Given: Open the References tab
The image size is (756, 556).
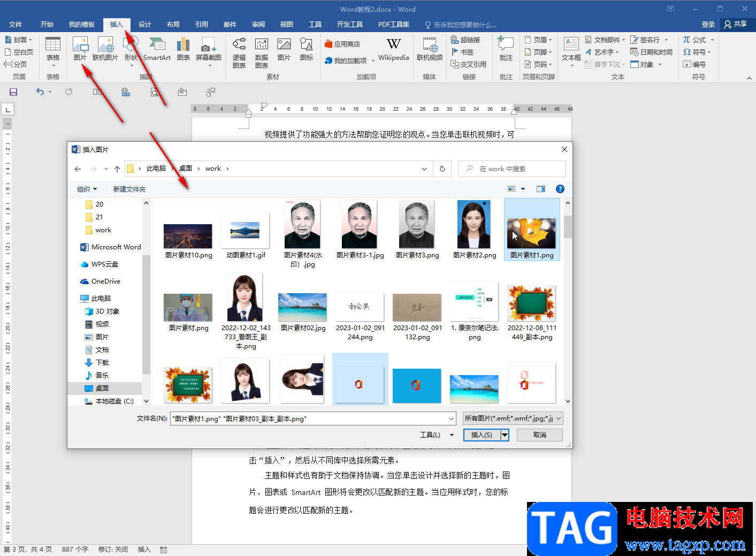Looking at the screenshot, I should [x=201, y=25].
